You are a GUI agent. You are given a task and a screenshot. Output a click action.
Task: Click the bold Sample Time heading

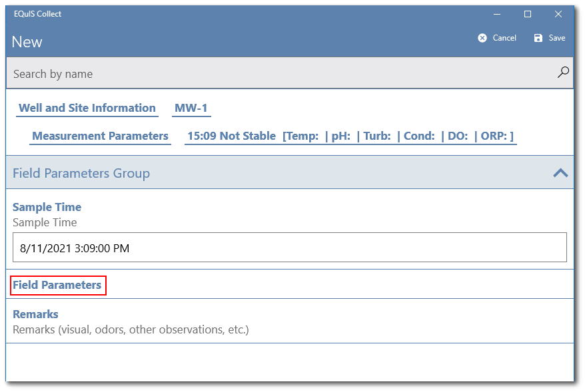[x=47, y=207]
